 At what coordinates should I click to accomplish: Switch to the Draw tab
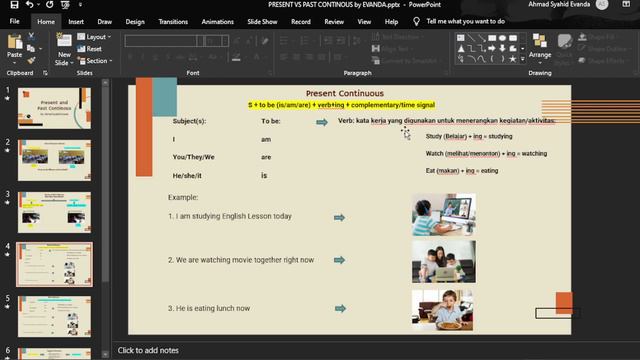(104, 22)
